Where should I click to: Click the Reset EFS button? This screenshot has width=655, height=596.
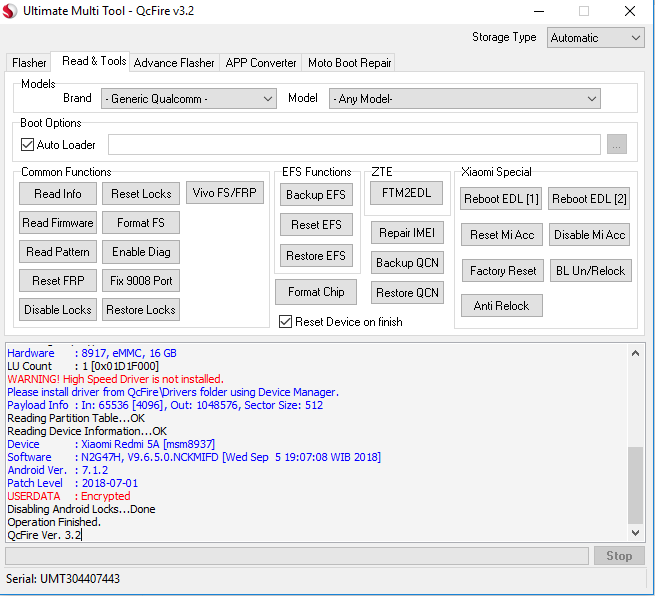(x=316, y=225)
